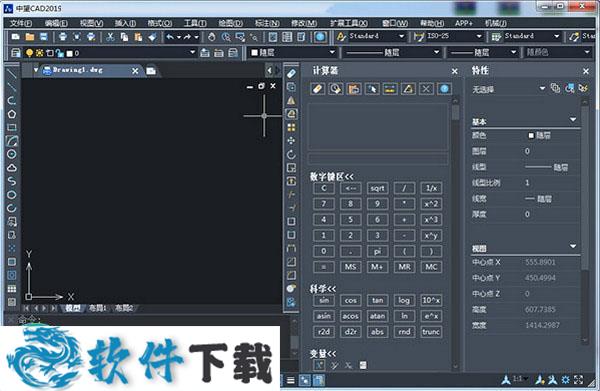Toggle the layer on/off lightbulb icon
Viewport: 600px width, 391px height.
(29, 53)
